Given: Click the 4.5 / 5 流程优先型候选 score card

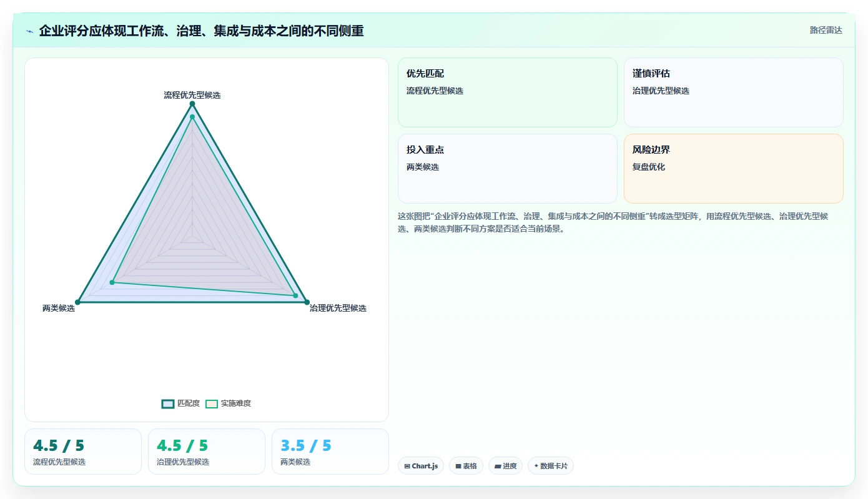Looking at the screenshot, I should 83,452.
